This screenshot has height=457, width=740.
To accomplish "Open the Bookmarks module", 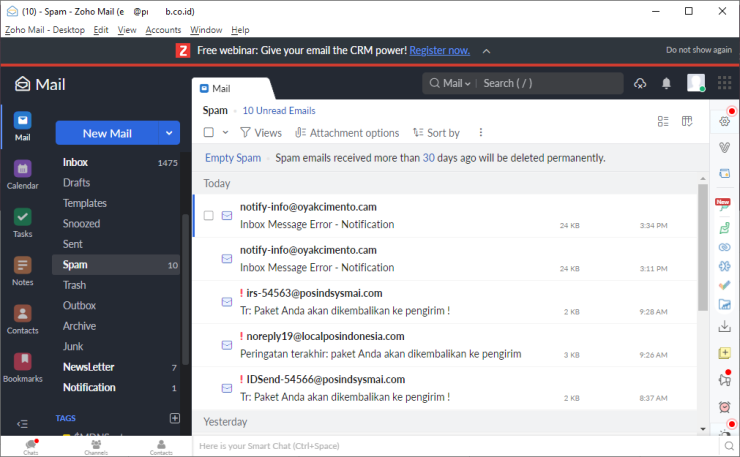I will point(22,367).
